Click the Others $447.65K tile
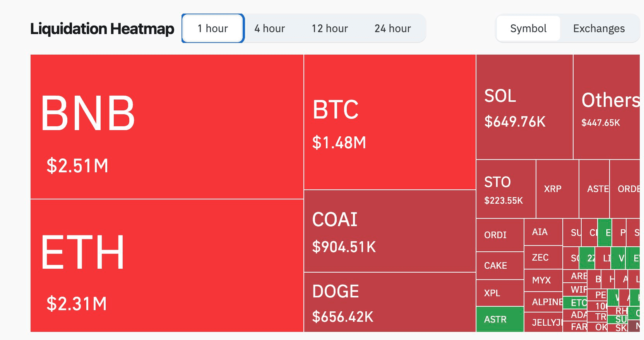The image size is (644, 340). (x=606, y=107)
